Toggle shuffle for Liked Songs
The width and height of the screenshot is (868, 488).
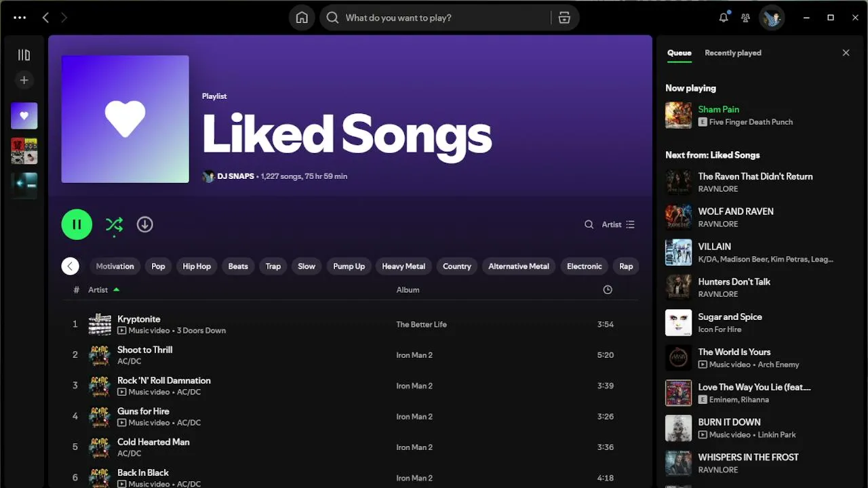pyautogui.click(x=114, y=224)
